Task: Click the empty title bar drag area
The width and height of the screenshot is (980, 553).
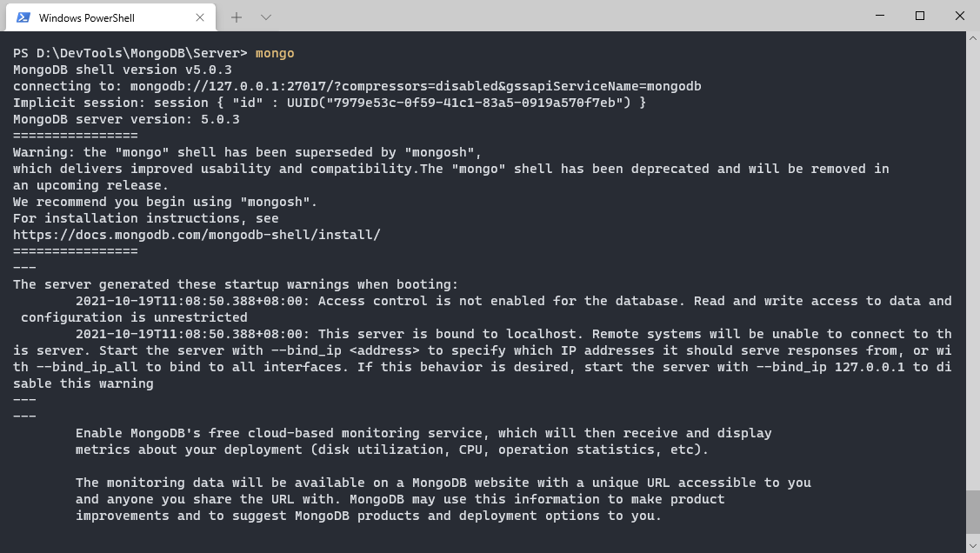Action: tap(565, 16)
